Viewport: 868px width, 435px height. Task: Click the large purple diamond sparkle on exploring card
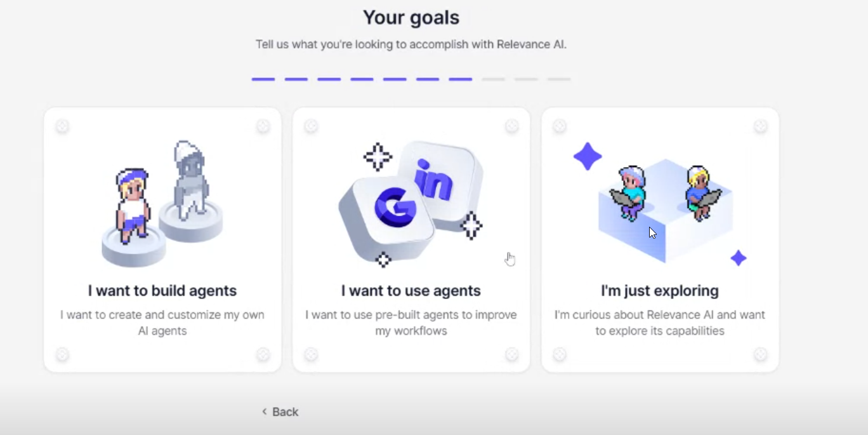point(587,156)
